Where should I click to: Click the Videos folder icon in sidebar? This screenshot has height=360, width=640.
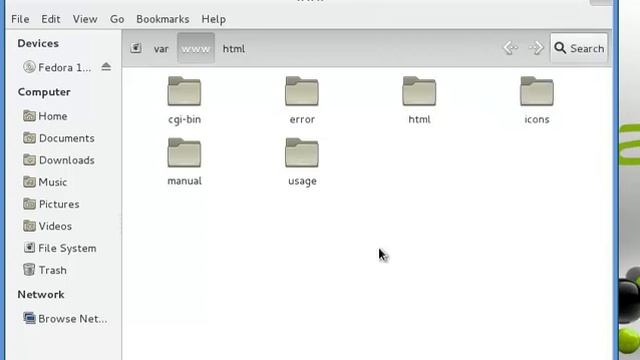(x=29, y=226)
